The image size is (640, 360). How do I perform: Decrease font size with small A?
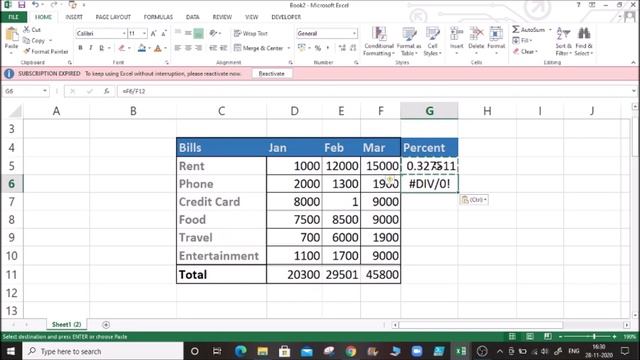164,33
